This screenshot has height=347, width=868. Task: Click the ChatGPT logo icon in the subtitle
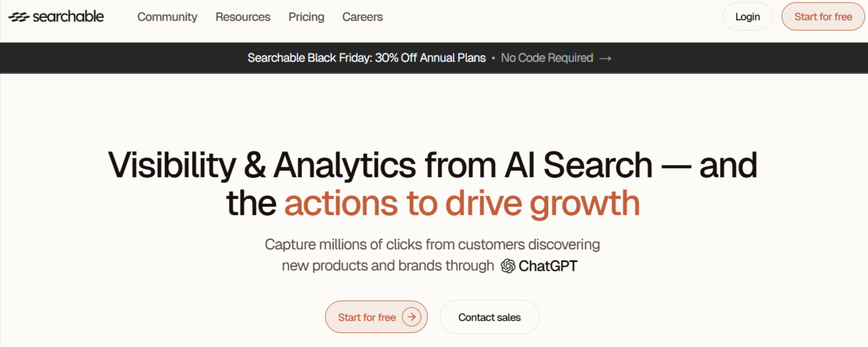[508, 265]
